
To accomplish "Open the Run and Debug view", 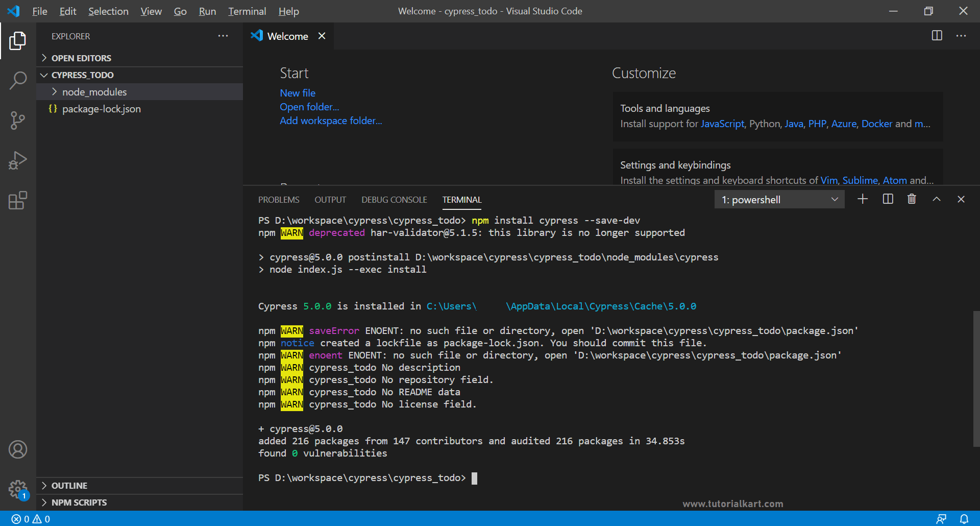I will click(18, 160).
